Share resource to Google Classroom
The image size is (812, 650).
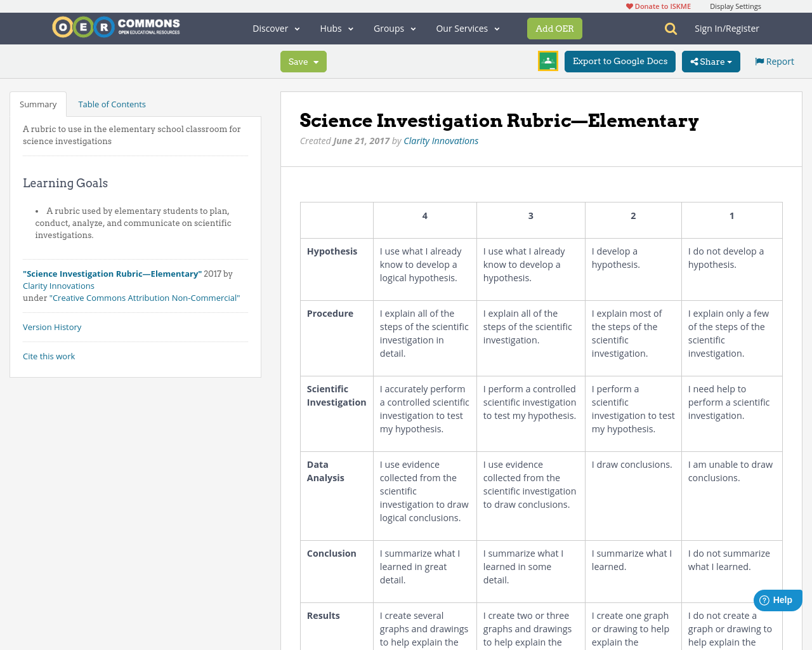[x=547, y=61]
